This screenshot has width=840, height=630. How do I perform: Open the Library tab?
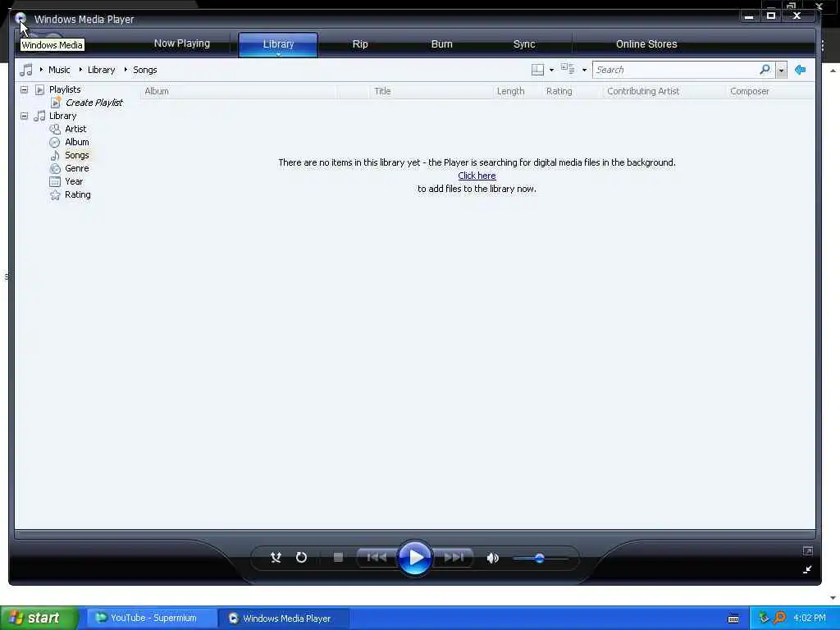278,44
